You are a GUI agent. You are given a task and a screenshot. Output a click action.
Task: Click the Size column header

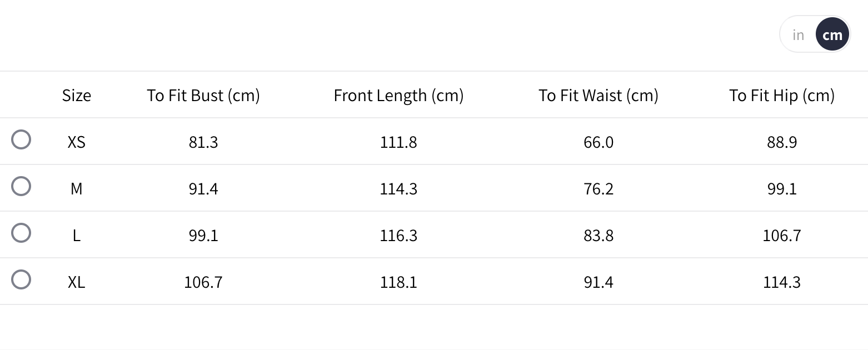[x=77, y=96]
